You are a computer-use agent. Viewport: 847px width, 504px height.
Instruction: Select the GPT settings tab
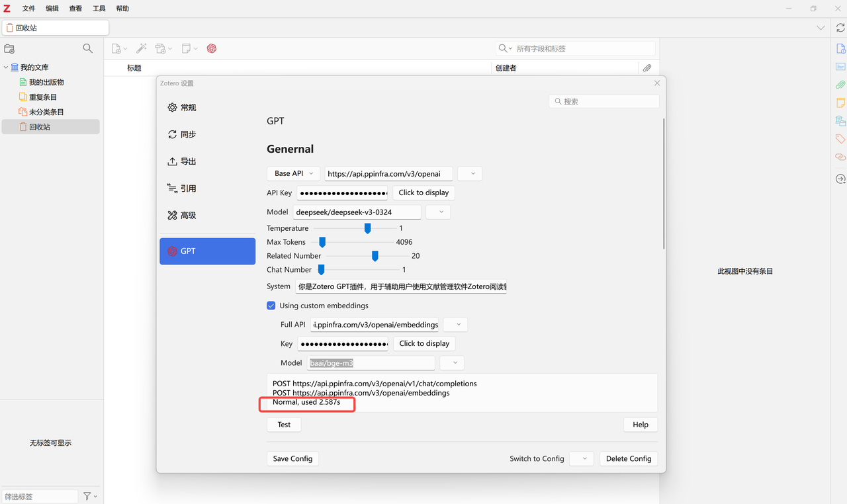[207, 251]
